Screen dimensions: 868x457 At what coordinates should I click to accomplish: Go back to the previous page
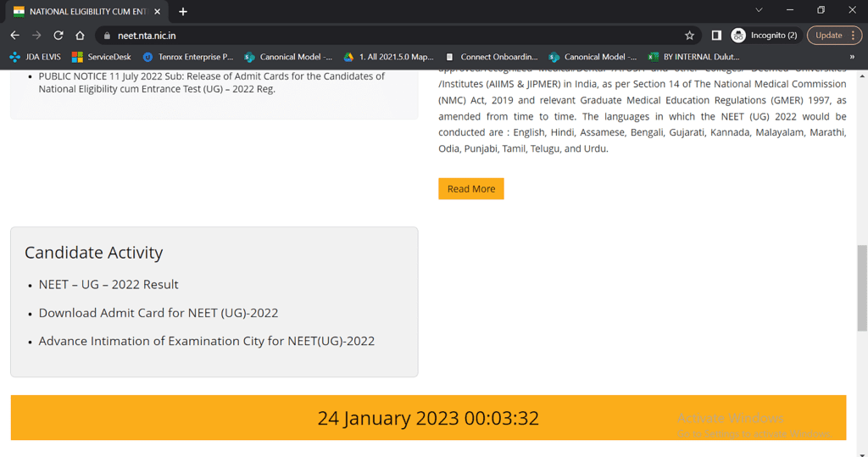[15, 36]
